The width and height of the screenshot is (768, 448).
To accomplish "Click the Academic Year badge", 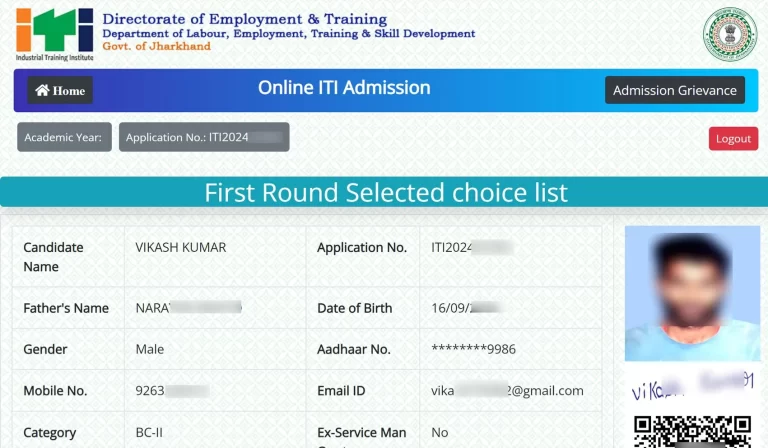I will pyautogui.click(x=64, y=138).
